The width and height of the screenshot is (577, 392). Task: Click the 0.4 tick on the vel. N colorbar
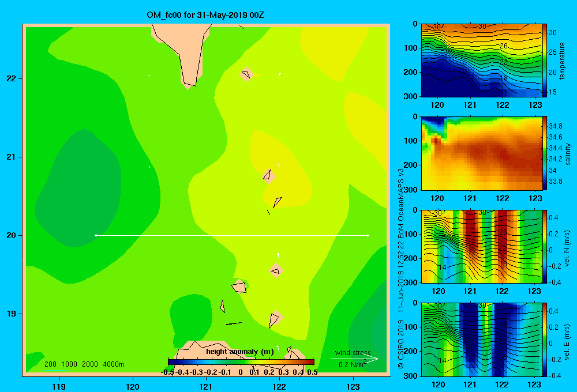tap(553, 218)
